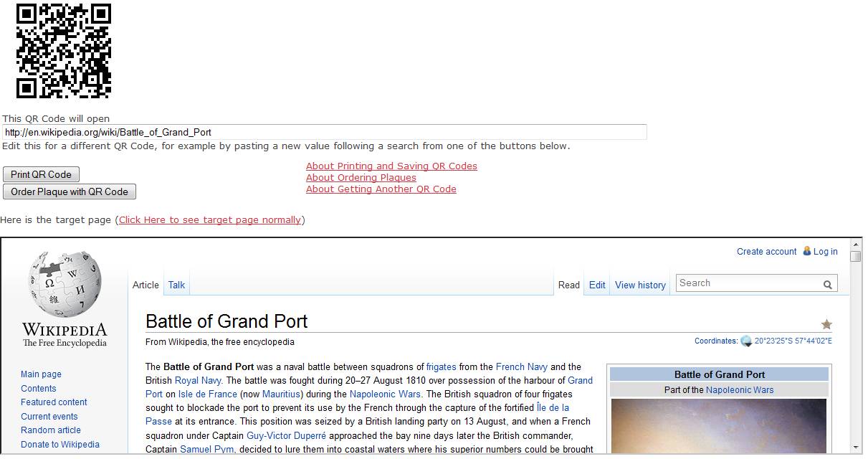Click the infobox battle painting image
The image size is (868, 459).
click(719, 426)
